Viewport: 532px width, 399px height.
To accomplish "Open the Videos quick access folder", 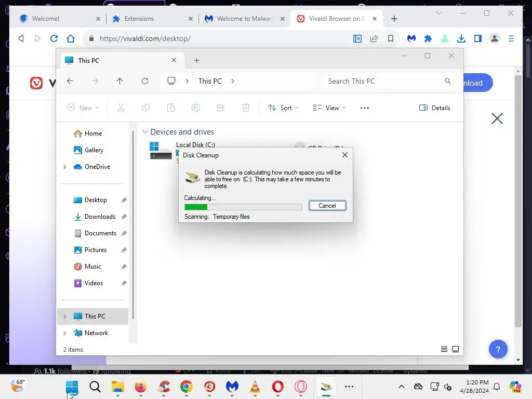I will click(88, 283).
